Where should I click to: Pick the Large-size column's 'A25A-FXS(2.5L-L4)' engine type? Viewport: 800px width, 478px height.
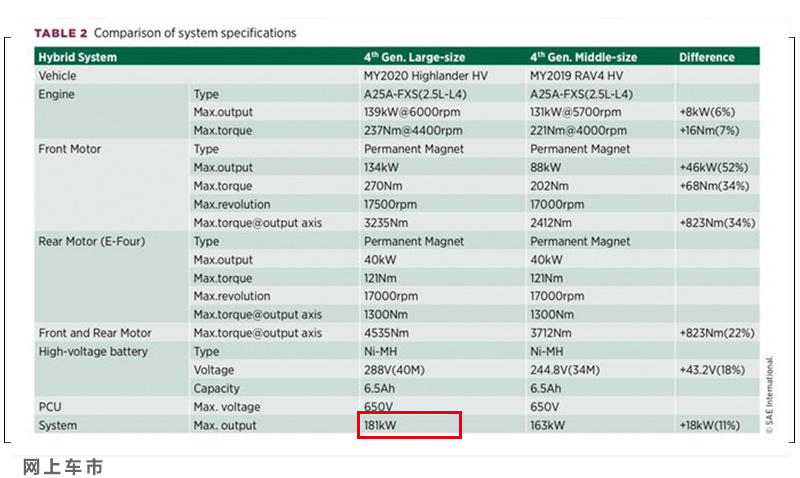tap(415, 94)
